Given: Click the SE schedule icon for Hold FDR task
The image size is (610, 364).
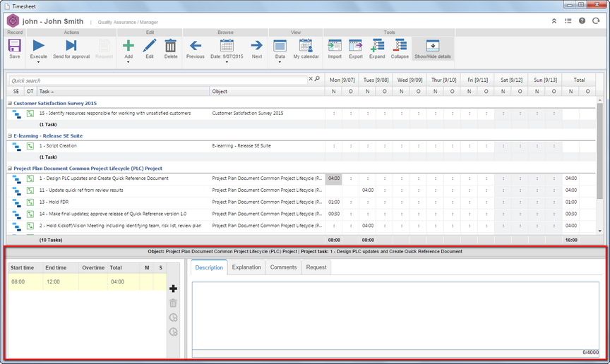Looking at the screenshot, I should [16, 202].
